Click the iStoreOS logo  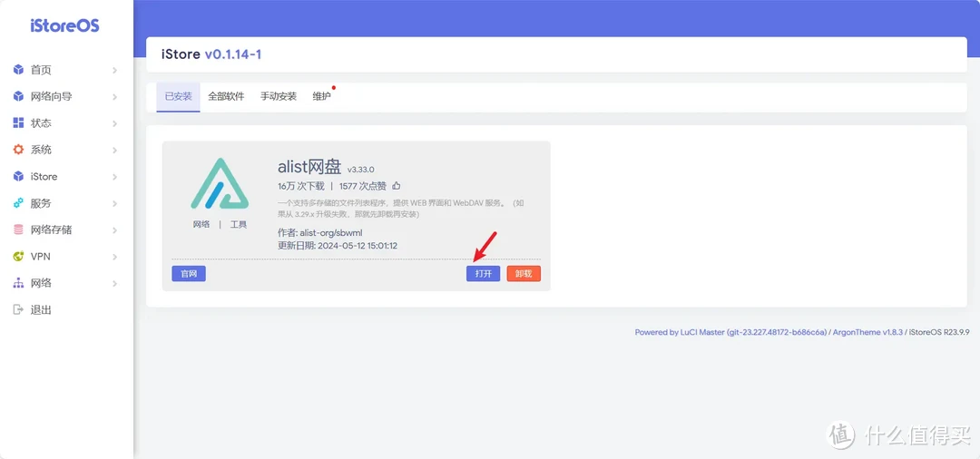65,26
